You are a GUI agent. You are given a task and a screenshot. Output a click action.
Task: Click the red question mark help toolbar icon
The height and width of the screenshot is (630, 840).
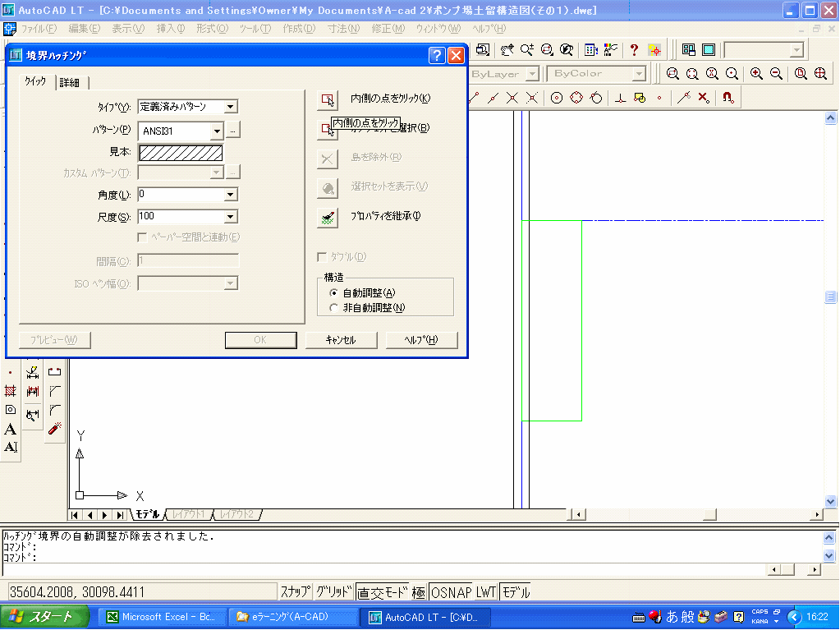(634, 50)
